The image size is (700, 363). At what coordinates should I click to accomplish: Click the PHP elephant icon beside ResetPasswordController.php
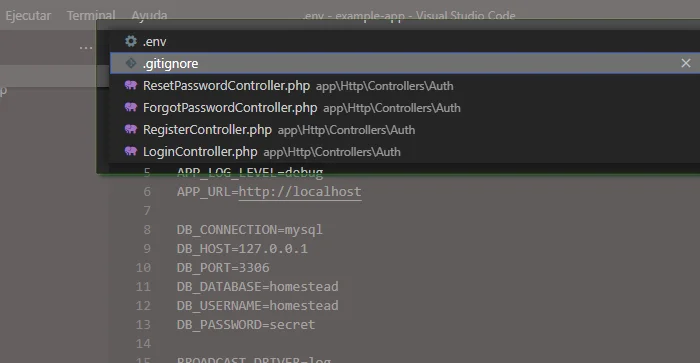(131, 85)
